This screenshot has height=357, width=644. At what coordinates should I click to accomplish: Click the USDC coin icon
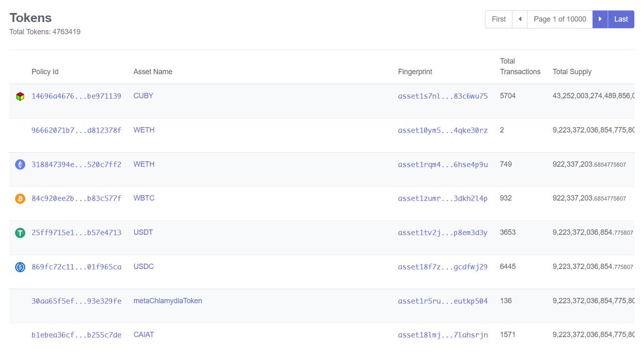point(20,267)
